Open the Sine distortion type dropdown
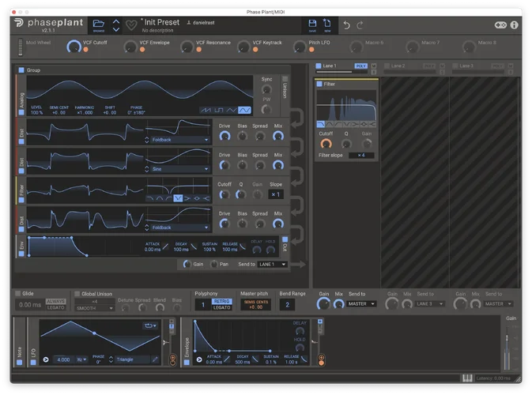Image resolution: width=532 pixels, height=395 pixels. pyautogui.click(x=178, y=168)
